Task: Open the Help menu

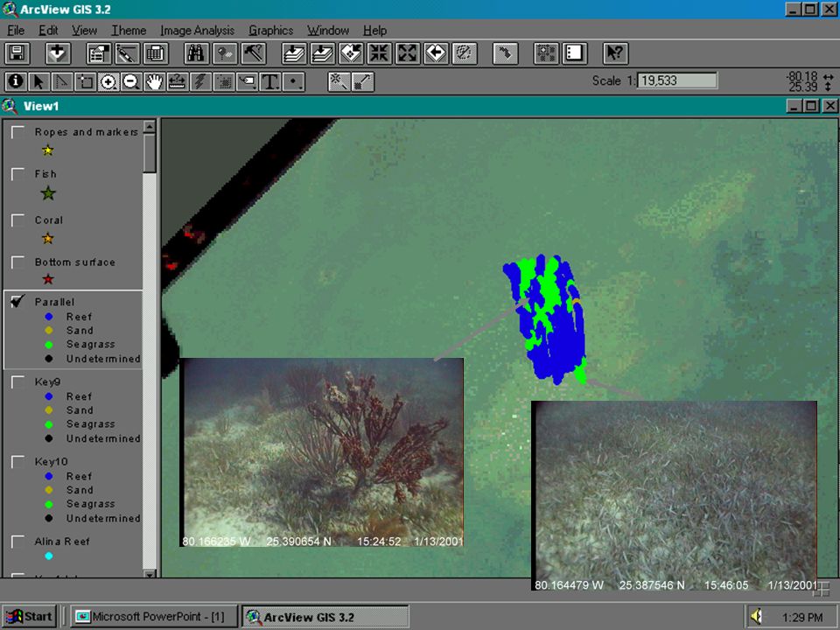Action: (374, 31)
